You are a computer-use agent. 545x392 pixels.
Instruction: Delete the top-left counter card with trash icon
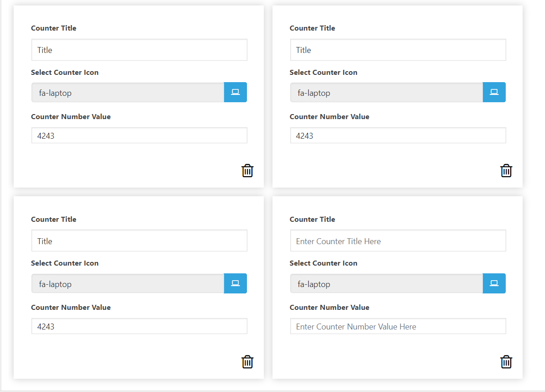click(x=247, y=171)
